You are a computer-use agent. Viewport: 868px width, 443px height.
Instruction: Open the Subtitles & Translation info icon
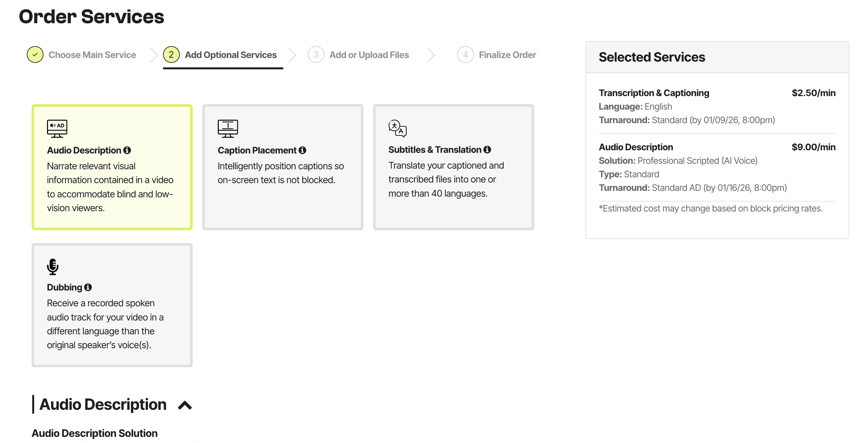487,149
